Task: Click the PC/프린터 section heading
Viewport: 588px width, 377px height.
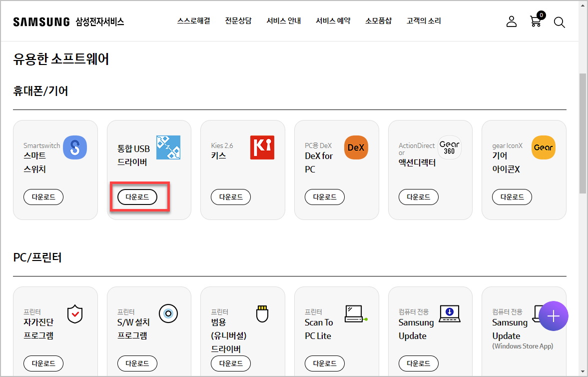Action: click(37, 257)
